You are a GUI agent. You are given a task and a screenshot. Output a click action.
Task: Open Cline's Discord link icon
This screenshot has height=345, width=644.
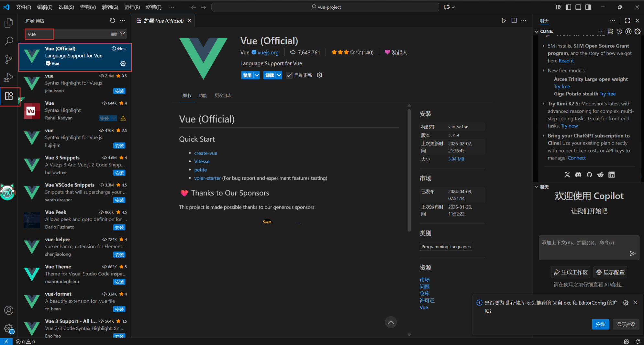pyautogui.click(x=578, y=175)
